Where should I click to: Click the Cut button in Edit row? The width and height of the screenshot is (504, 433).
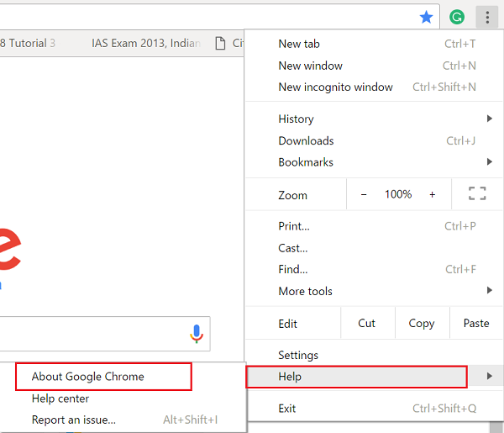(367, 323)
